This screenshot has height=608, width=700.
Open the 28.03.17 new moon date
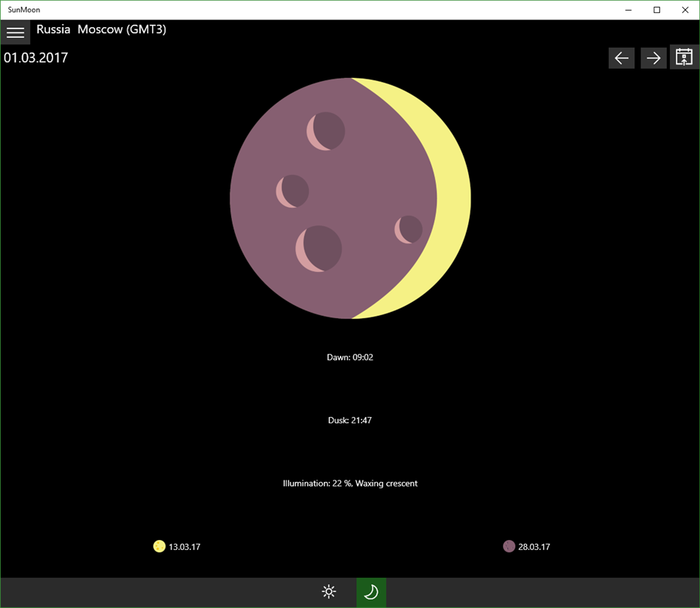pyautogui.click(x=534, y=546)
